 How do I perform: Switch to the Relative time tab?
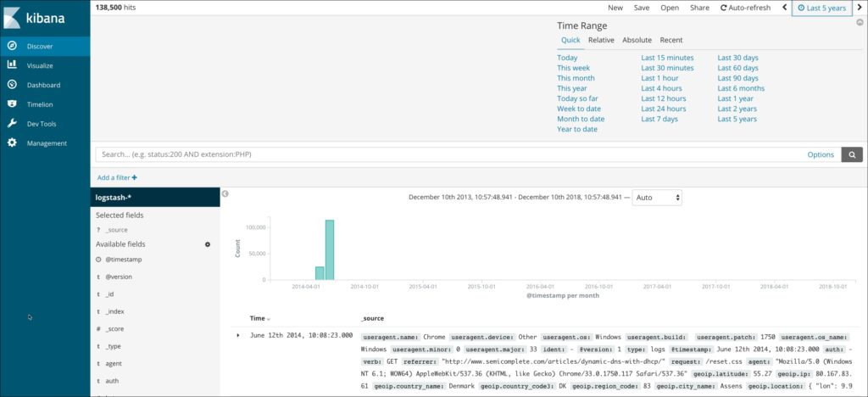click(601, 40)
